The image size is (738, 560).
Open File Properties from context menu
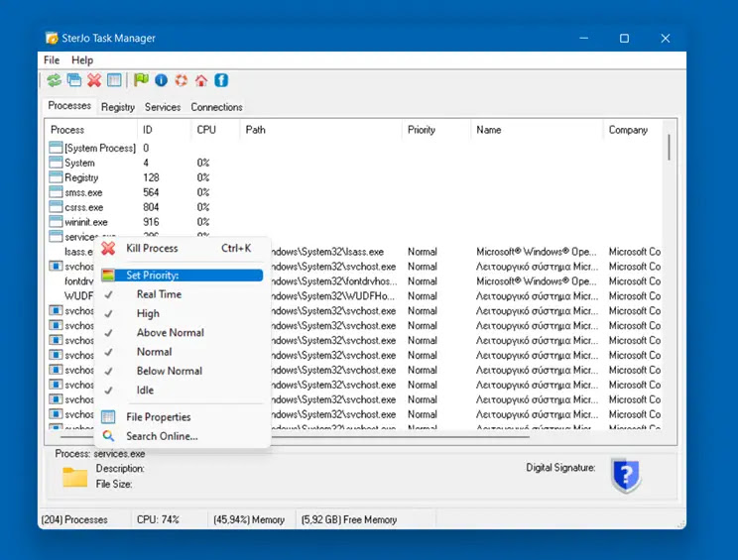[182, 417]
